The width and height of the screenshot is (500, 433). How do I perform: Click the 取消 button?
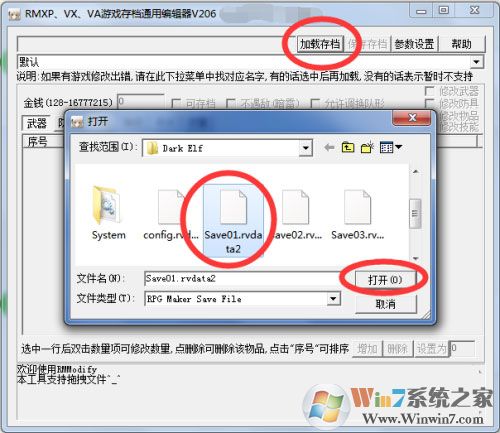pyautogui.click(x=385, y=304)
